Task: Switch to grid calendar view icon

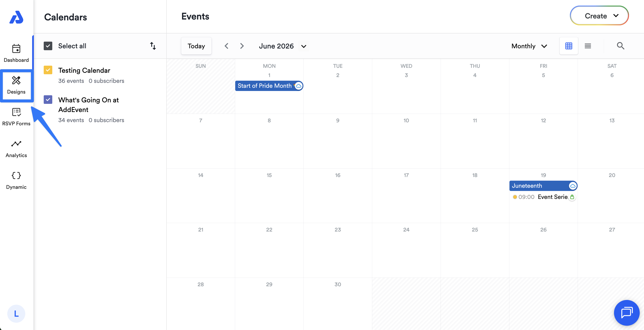Action: [569, 46]
